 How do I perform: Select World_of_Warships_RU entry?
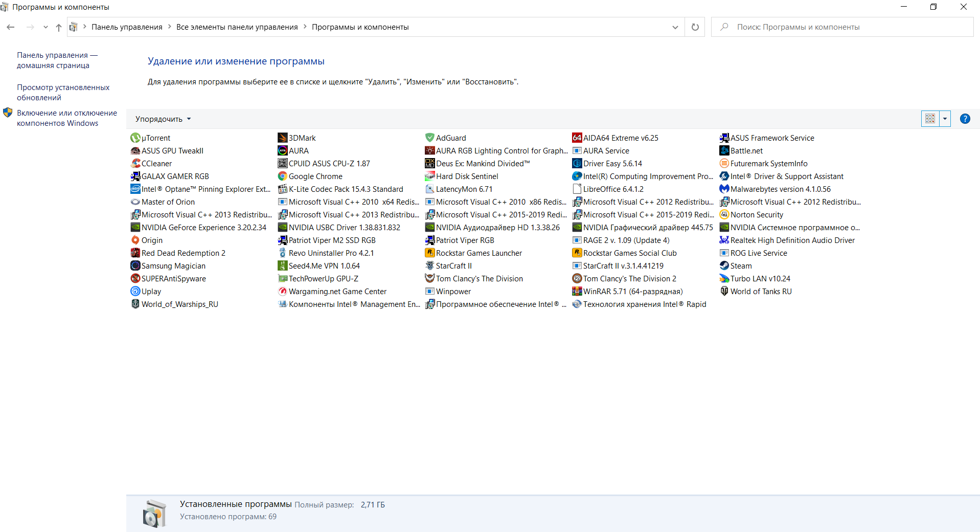175,304
